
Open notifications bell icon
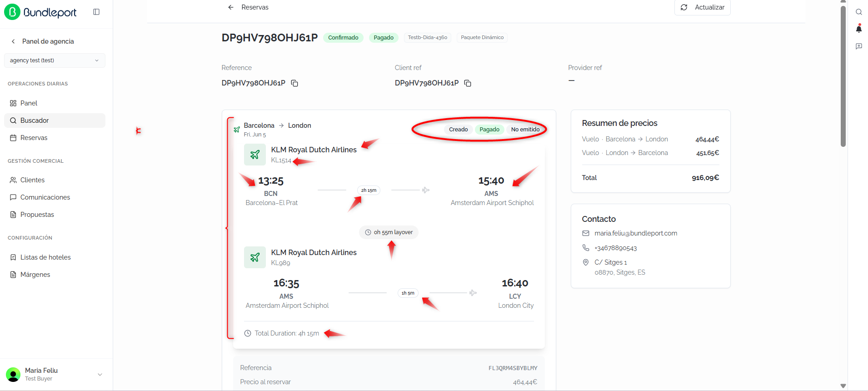tap(859, 29)
